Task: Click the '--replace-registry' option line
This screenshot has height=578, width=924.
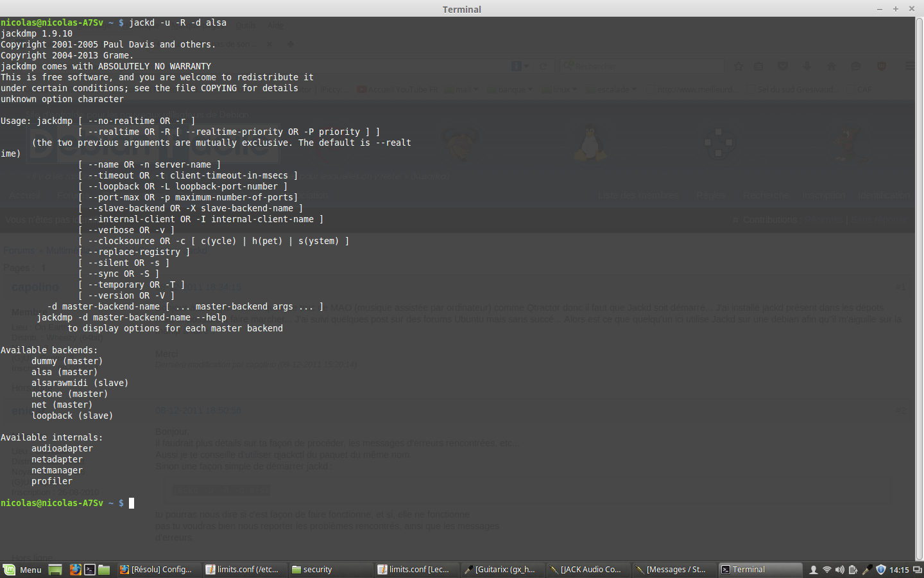Action: coord(134,252)
